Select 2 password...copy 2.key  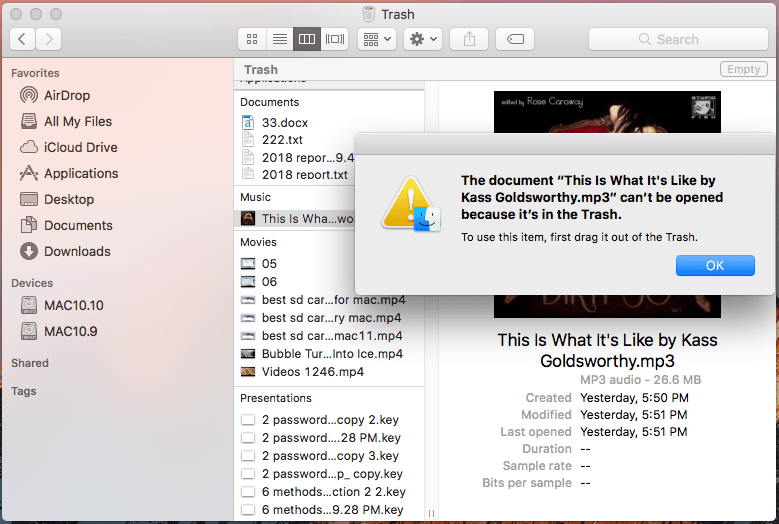(x=330, y=420)
